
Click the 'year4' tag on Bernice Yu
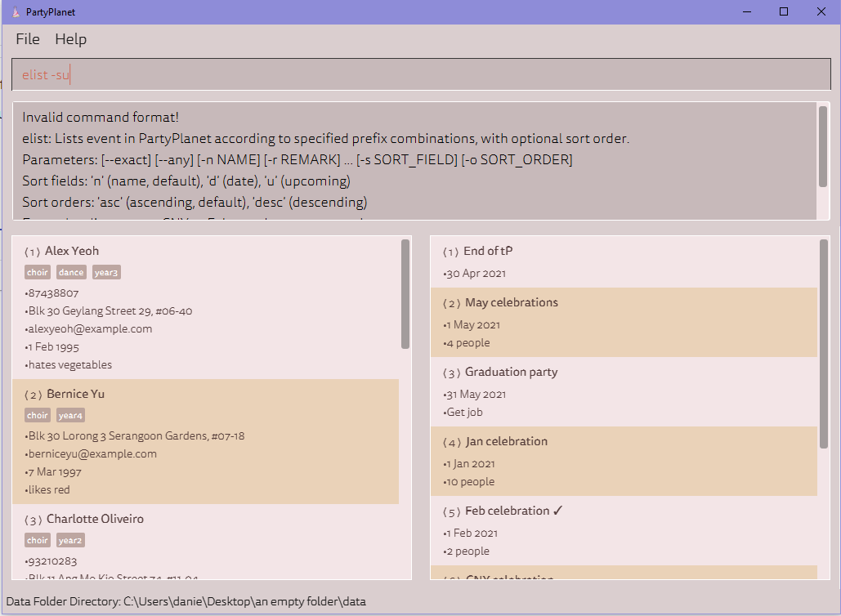(71, 416)
